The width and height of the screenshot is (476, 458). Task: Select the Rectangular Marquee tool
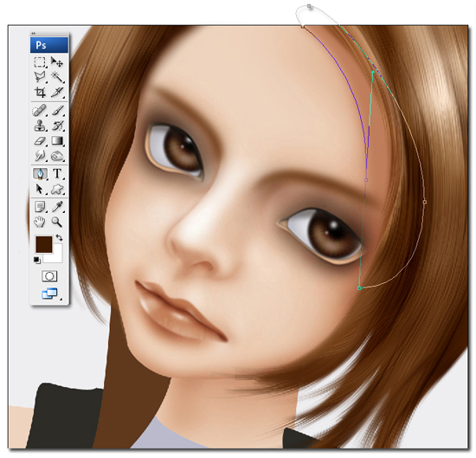point(40,62)
